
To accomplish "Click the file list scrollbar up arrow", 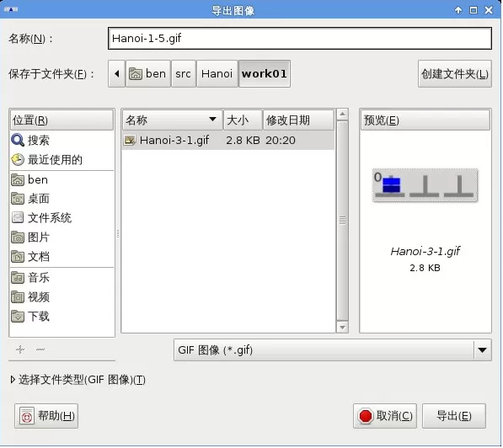I will (342, 115).
